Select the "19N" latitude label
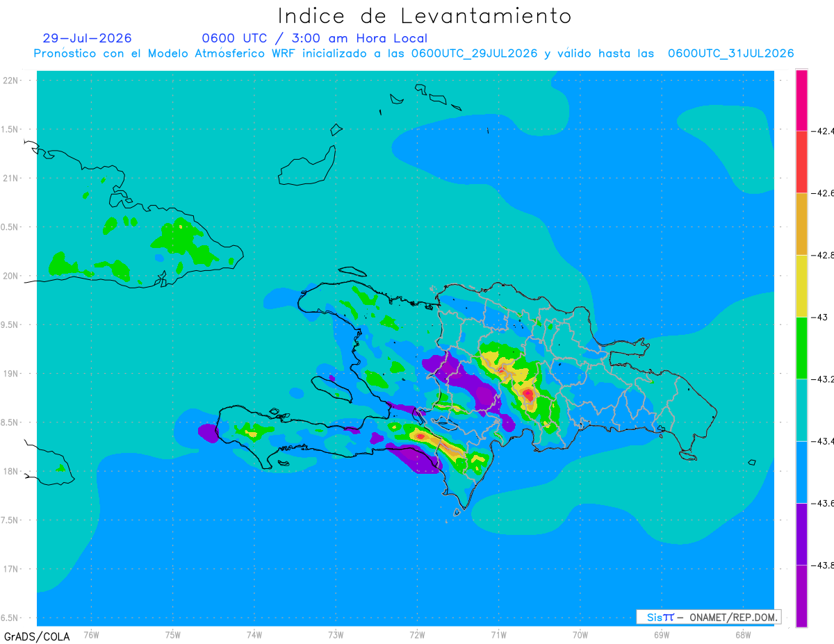Viewport: 834px width, 644px height. pos(12,373)
